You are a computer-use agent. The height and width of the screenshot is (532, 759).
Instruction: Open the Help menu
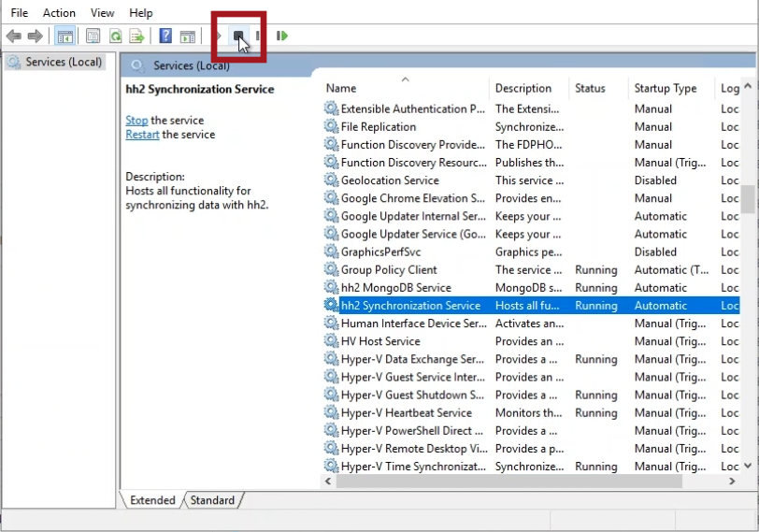(141, 12)
